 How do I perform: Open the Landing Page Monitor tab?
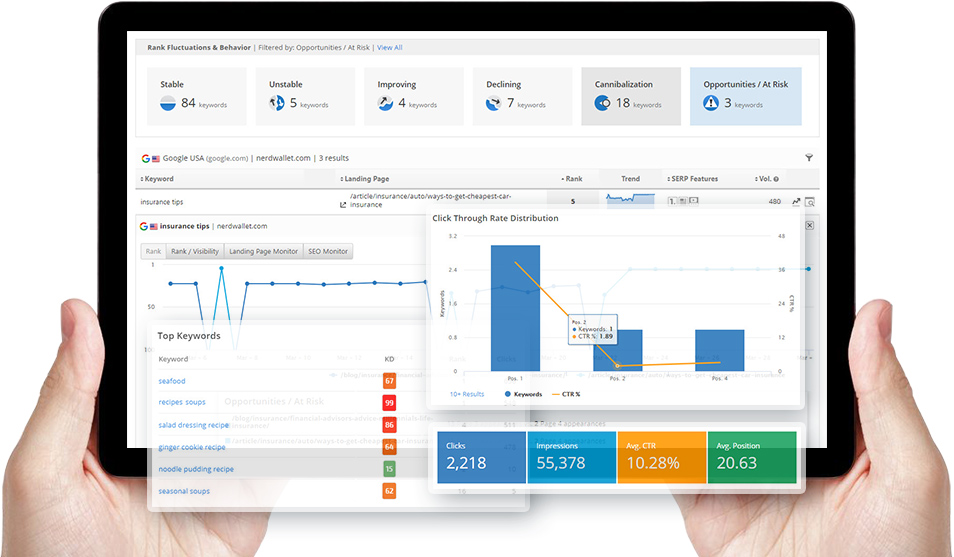click(263, 251)
